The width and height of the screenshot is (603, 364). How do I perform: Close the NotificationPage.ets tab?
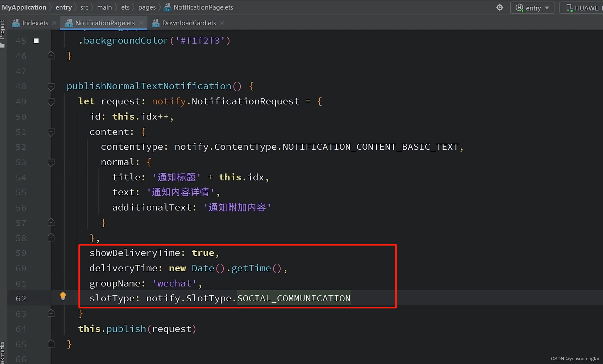click(x=141, y=23)
